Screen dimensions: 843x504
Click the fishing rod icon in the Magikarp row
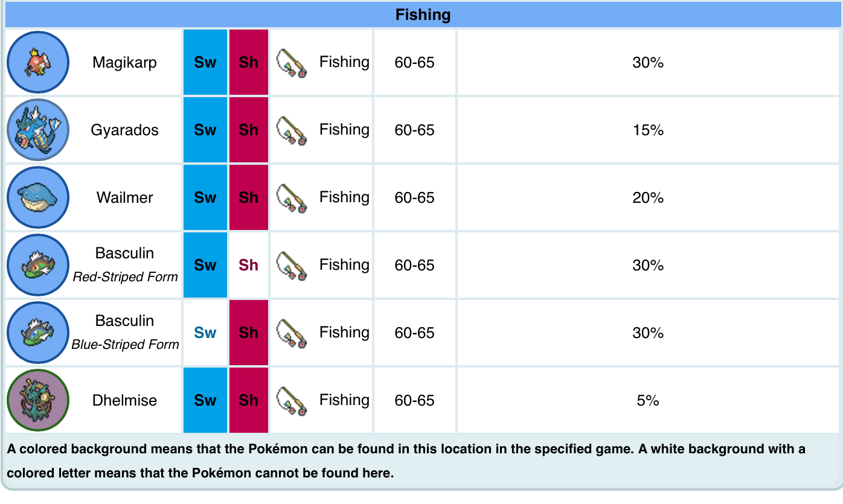click(292, 63)
